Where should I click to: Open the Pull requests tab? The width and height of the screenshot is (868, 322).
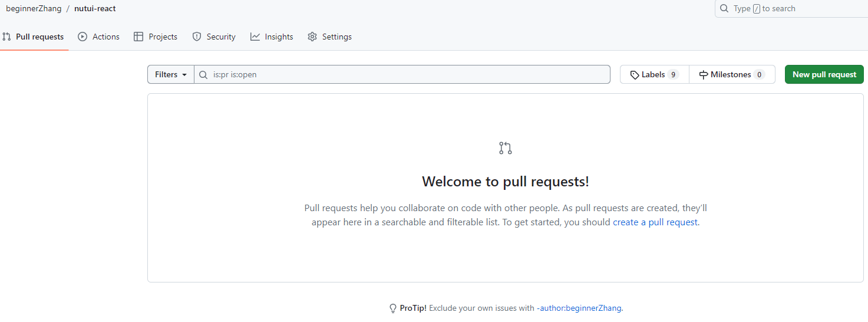(x=34, y=37)
